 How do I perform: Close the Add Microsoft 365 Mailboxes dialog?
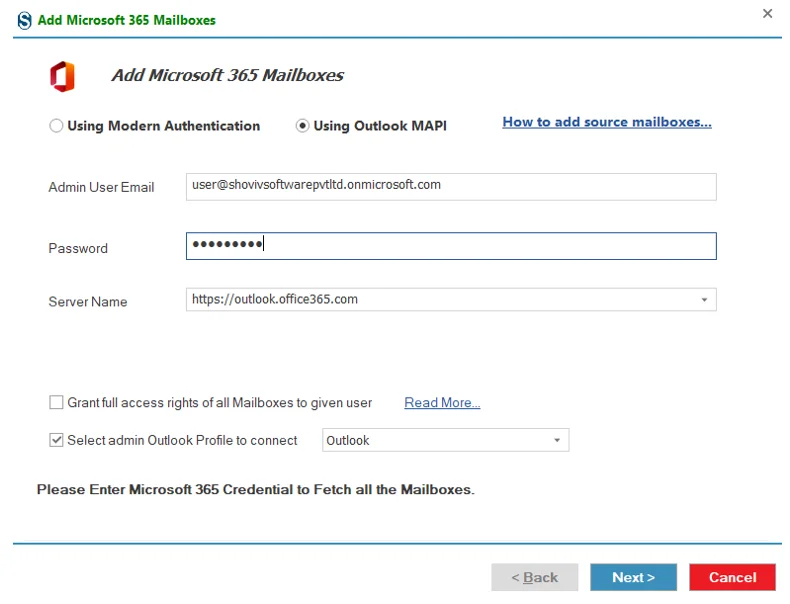pos(767,13)
